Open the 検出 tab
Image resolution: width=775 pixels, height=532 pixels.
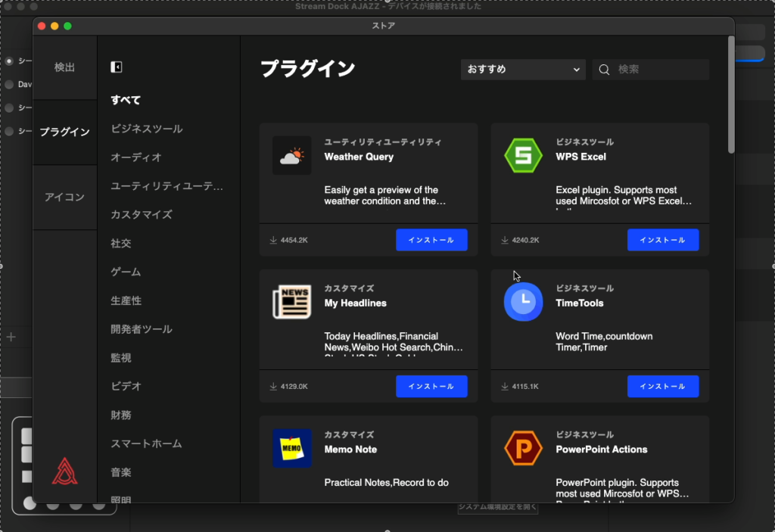click(64, 67)
